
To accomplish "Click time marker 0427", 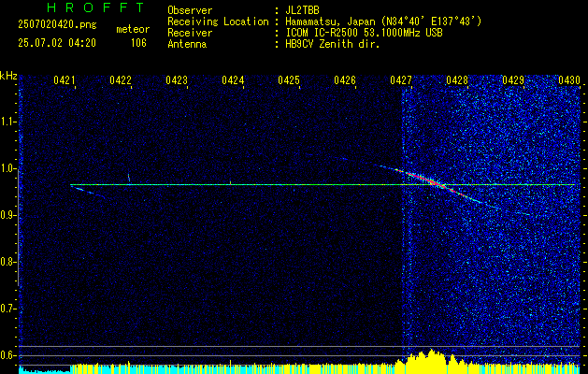I will (x=400, y=80).
